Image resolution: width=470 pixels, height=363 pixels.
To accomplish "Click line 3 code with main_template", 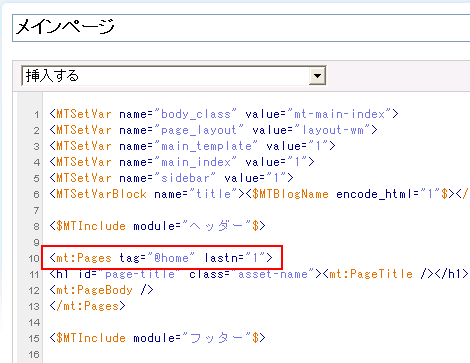I will coord(192,146).
